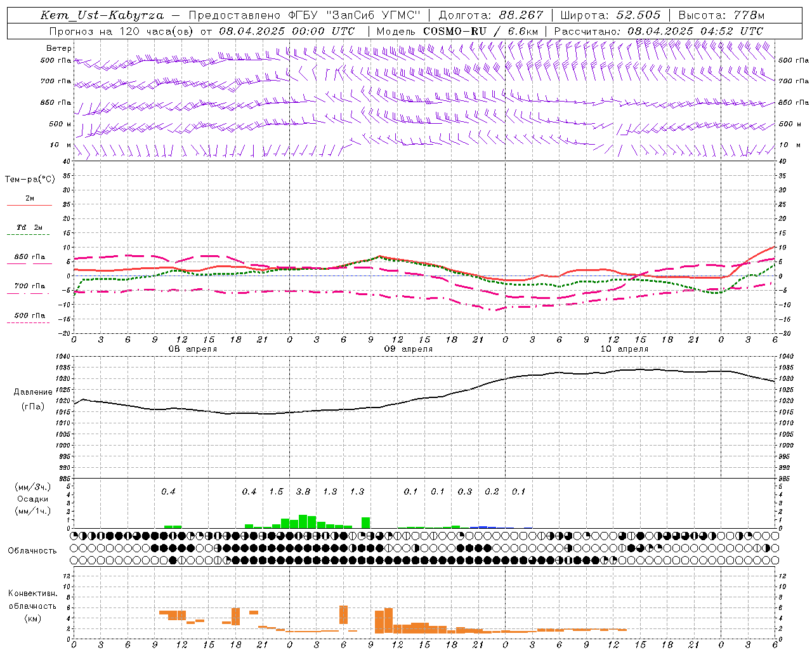Select the longitude value Долгота: 88.267

click(x=491, y=15)
